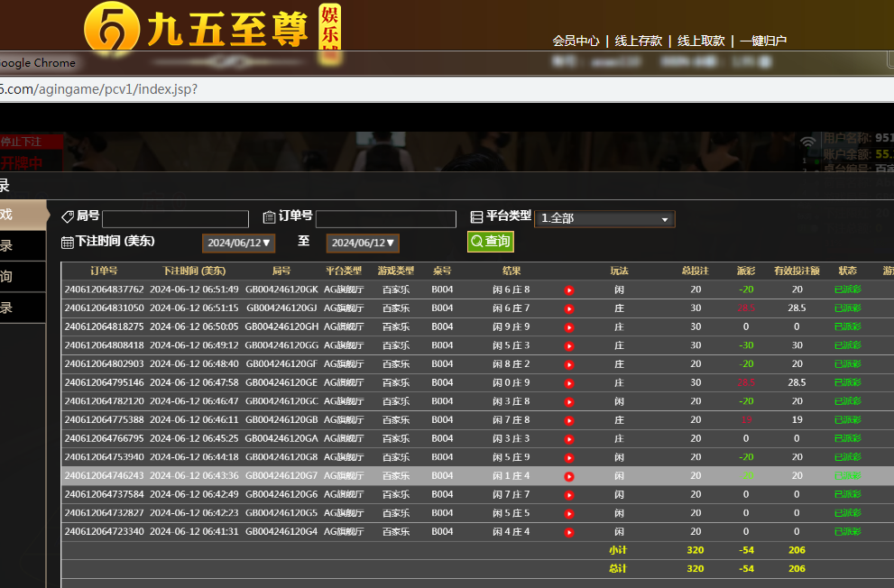The height and width of the screenshot is (588, 894).
Task: Click the 九五至尊 logo icon
Action: 111,30
